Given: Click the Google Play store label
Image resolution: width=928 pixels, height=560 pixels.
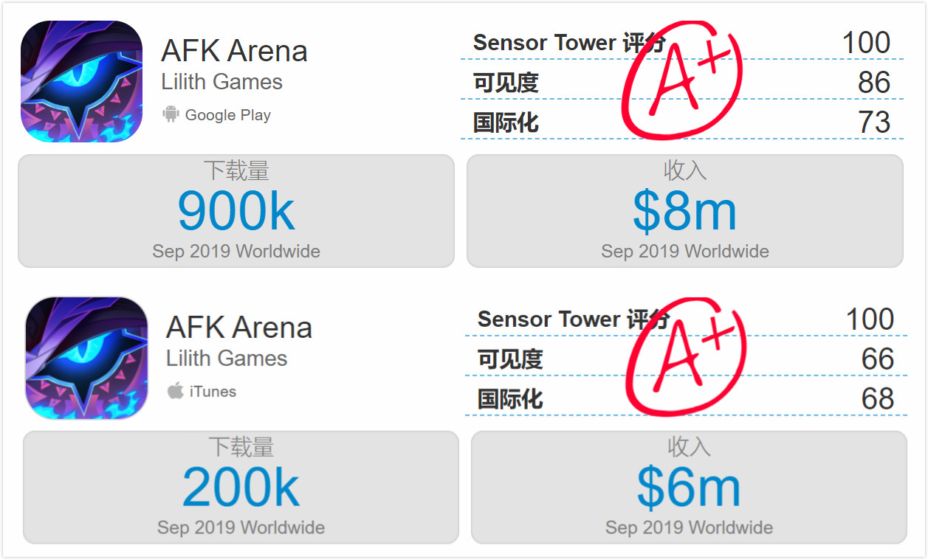Looking at the screenshot, I should tap(227, 115).
